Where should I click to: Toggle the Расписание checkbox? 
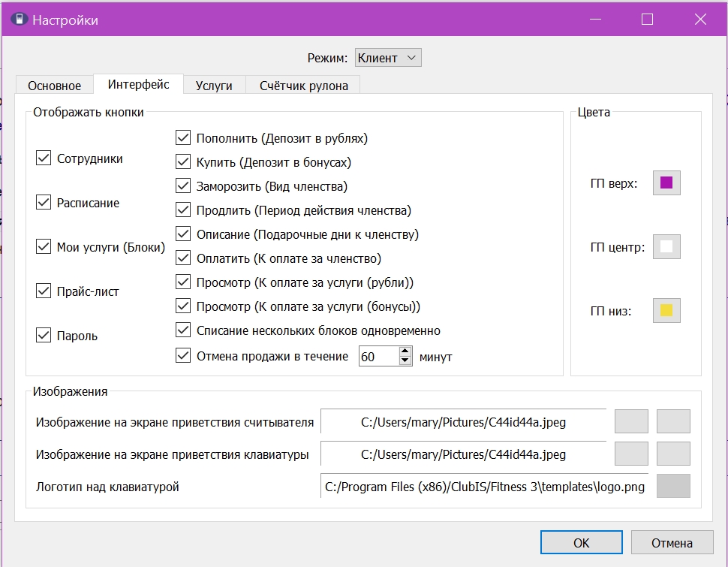point(44,202)
